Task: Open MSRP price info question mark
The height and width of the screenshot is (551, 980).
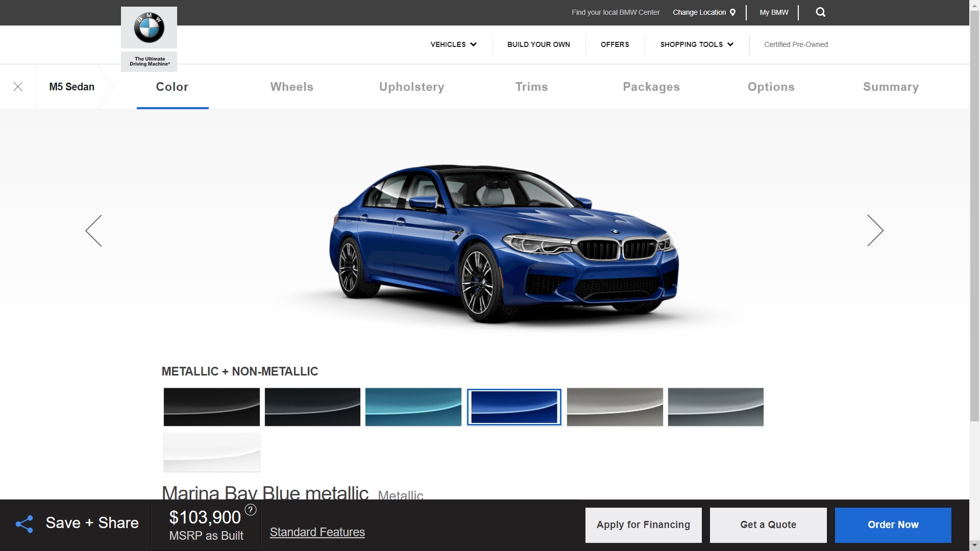Action: click(251, 510)
